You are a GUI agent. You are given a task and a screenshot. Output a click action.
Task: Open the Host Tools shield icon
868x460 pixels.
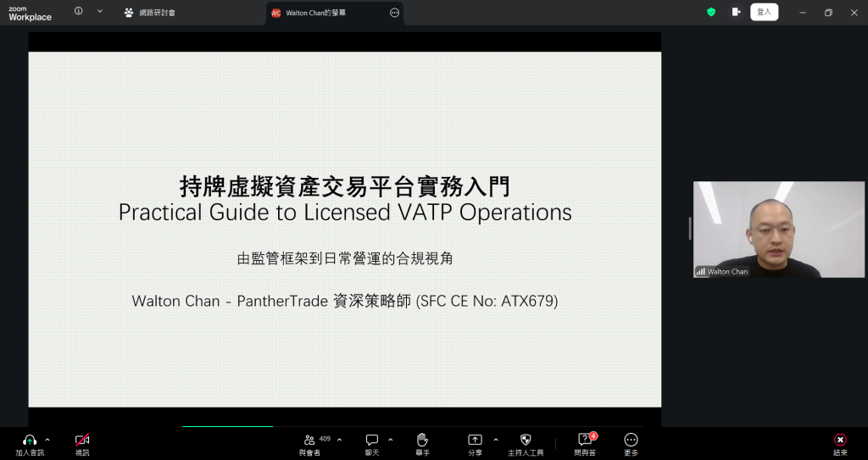[526, 441]
